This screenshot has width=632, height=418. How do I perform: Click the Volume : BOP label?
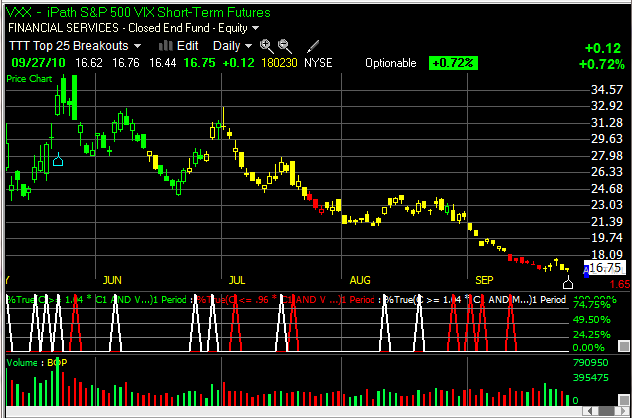(37, 362)
